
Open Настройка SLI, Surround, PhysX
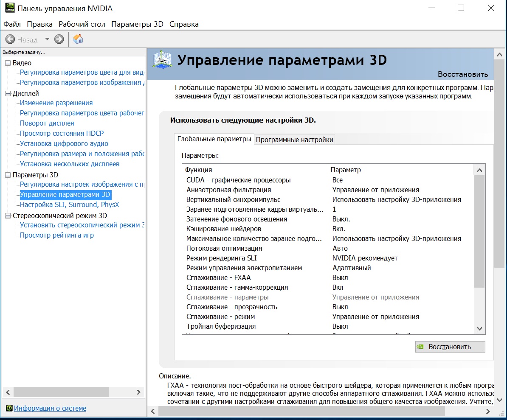coord(70,205)
